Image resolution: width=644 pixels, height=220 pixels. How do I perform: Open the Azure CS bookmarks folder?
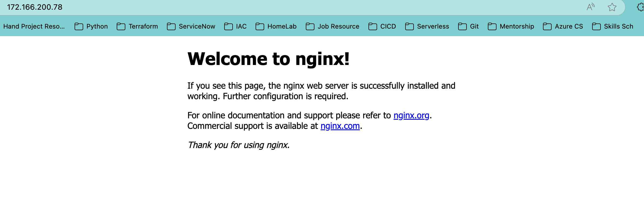(x=563, y=26)
